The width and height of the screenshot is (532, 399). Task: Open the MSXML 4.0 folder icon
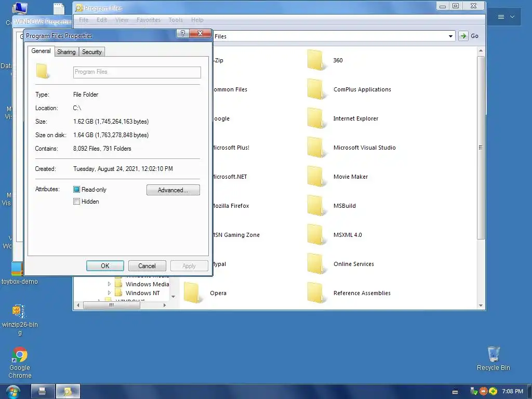coord(316,235)
